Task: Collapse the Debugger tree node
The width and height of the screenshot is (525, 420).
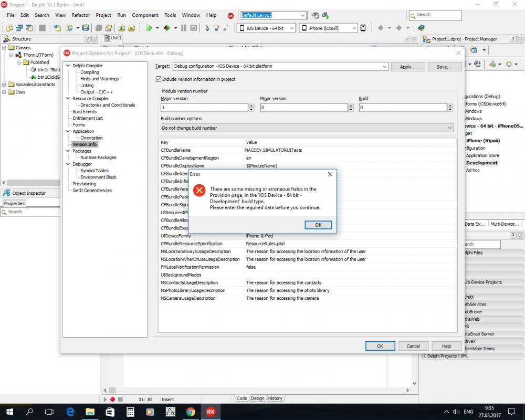Action: tap(68, 164)
